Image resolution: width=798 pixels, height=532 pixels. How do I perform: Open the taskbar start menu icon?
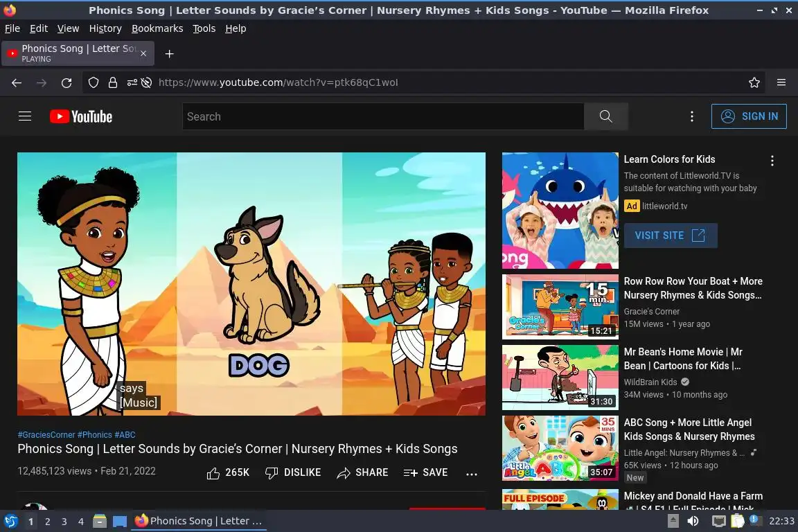pos(11,521)
